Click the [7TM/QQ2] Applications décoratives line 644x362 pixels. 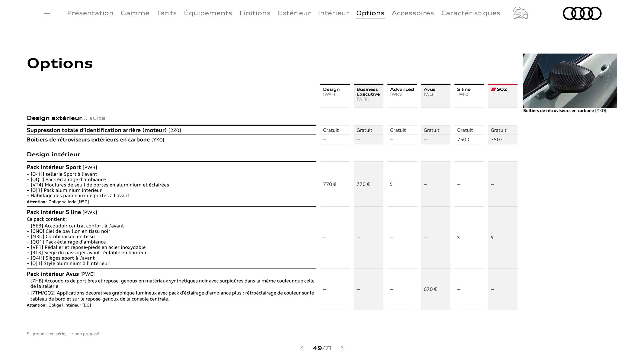coord(170,296)
